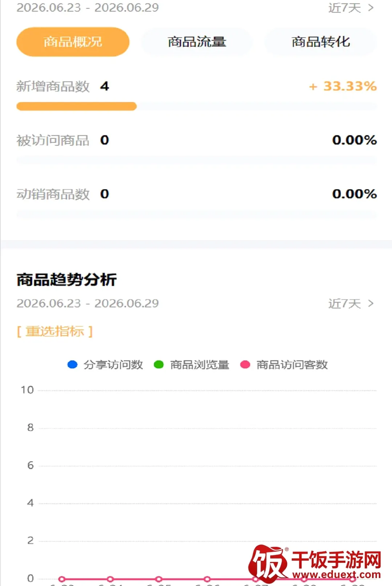Click the fourth pink chart data point

[207, 579]
